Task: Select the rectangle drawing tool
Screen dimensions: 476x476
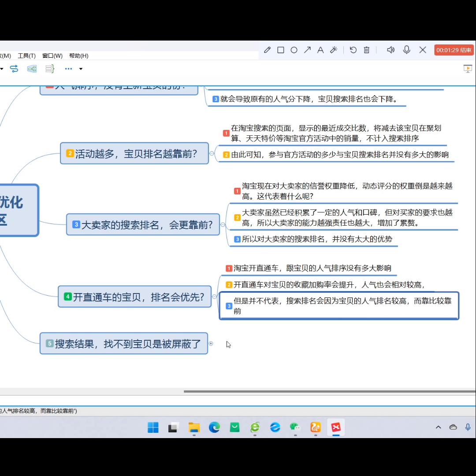Action: (281, 50)
